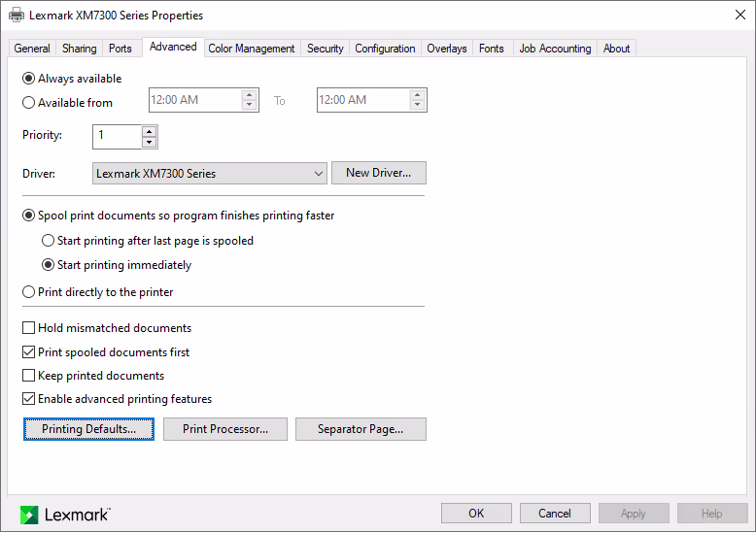The width and height of the screenshot is (756, 533).
Task: Select the Advanced tab
Action: click(x=173, y=47)
